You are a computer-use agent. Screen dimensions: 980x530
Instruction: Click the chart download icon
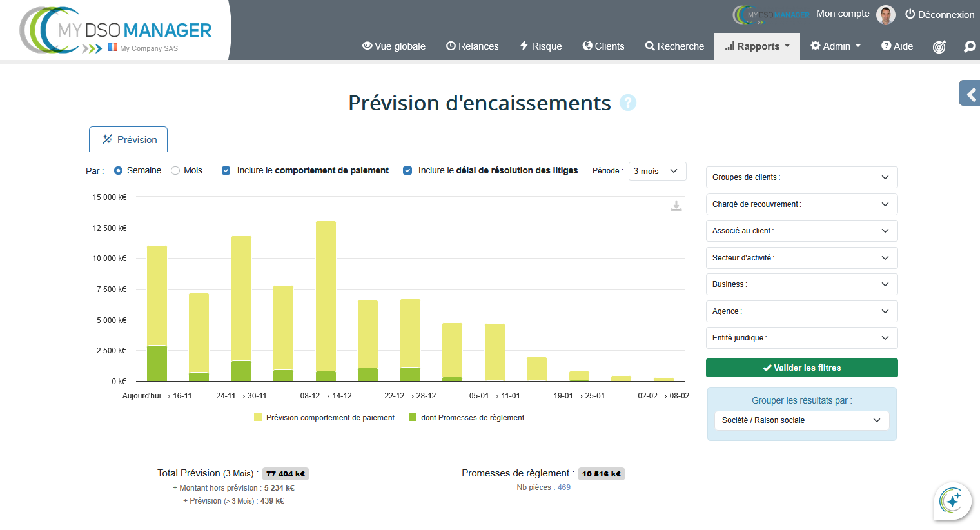676,206
